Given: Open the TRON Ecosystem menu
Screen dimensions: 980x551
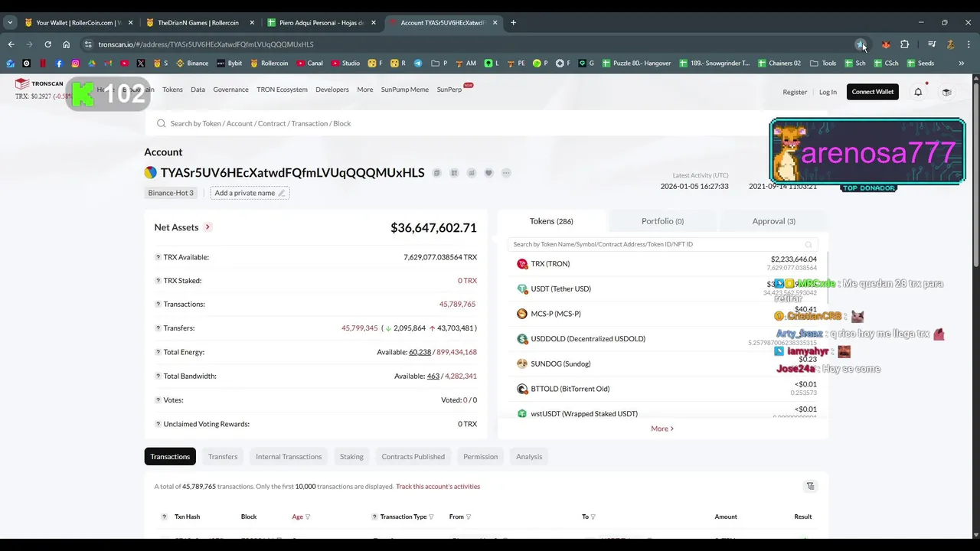Looking at the screenshot, I should pyautogui.click(x=282, y=90).
